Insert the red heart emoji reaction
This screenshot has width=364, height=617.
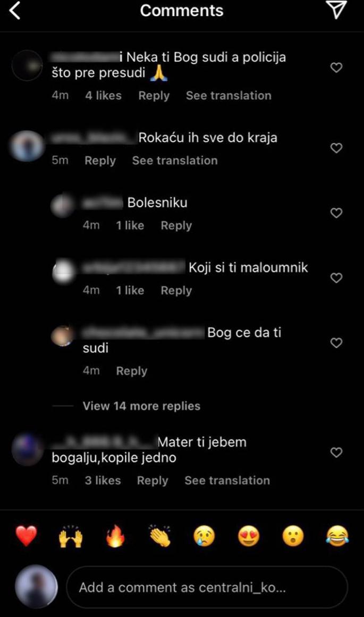click(27, 536)
